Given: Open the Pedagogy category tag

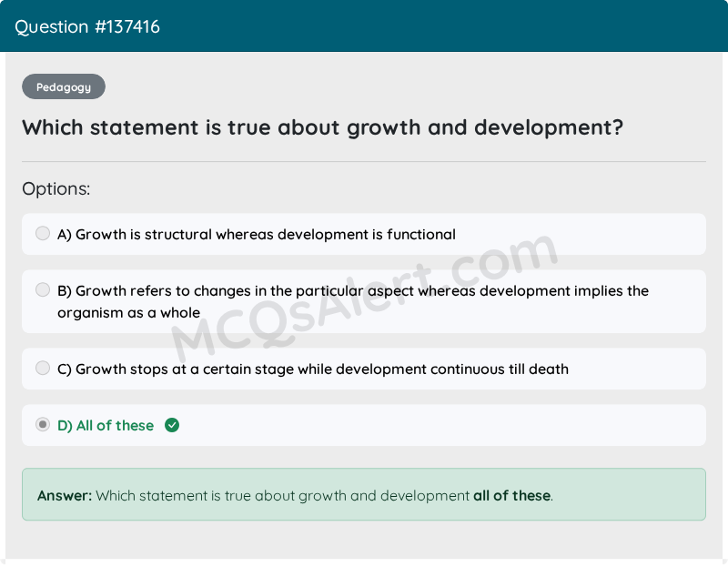Looking at the screenshot, I should (x=64, y=86).
